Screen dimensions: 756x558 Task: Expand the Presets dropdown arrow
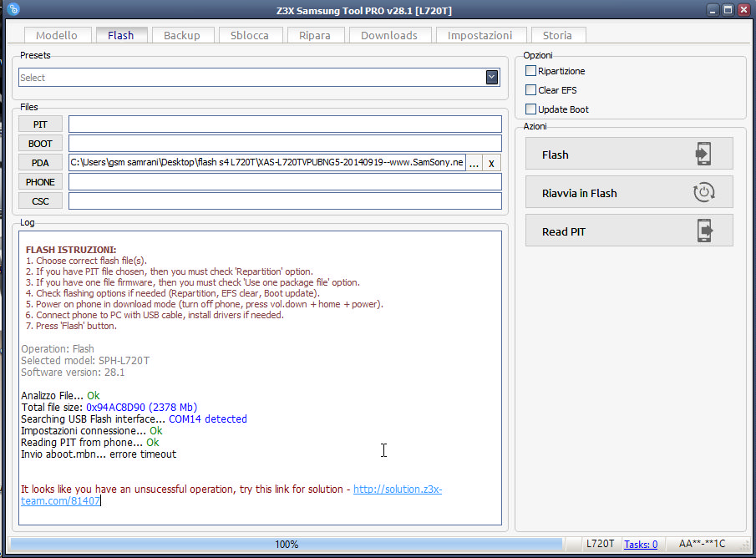point(492,77)
